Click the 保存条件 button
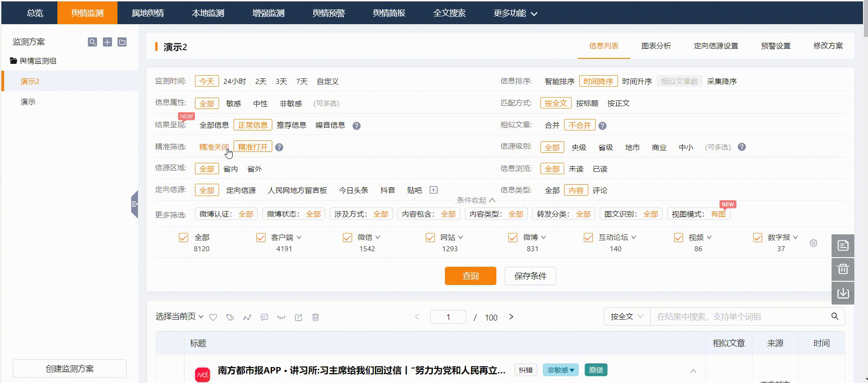868x383 pixels. [x=530, y=276]
